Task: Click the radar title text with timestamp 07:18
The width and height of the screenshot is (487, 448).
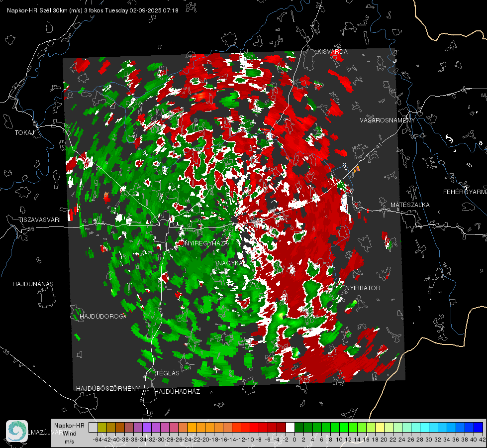Action: [x=93, y=10]
